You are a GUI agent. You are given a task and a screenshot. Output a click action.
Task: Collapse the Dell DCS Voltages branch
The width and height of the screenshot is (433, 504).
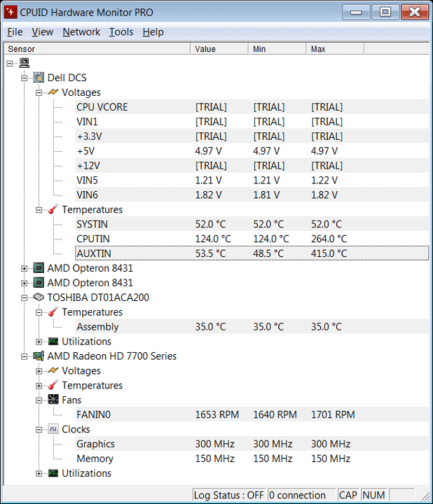tap(40, 92)
